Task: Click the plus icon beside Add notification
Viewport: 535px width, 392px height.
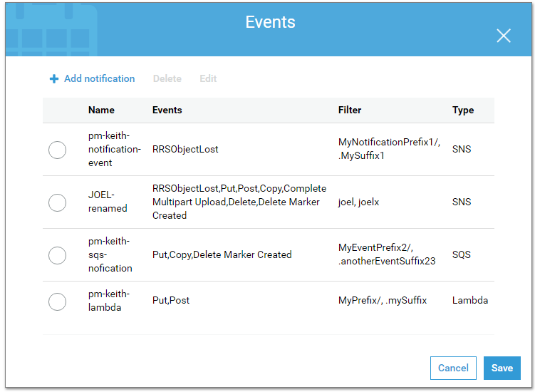Action: click(54, 79)
